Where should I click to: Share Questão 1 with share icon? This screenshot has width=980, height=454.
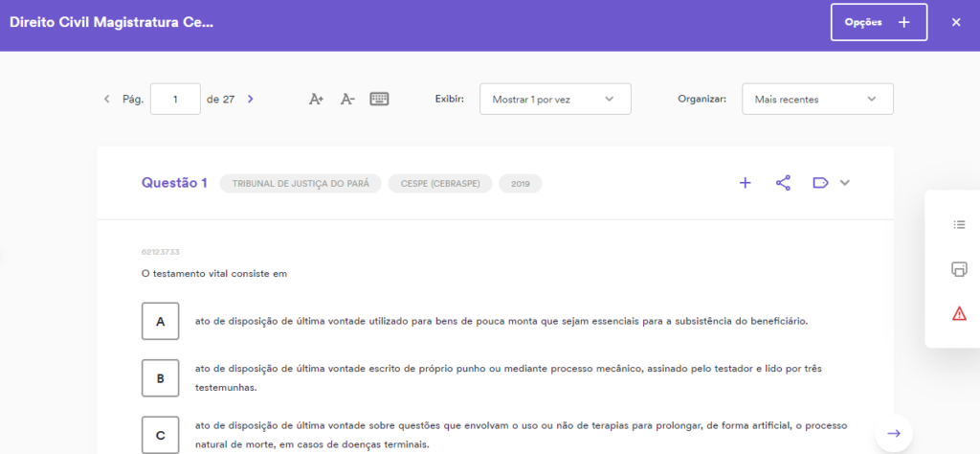pos(783,183)
